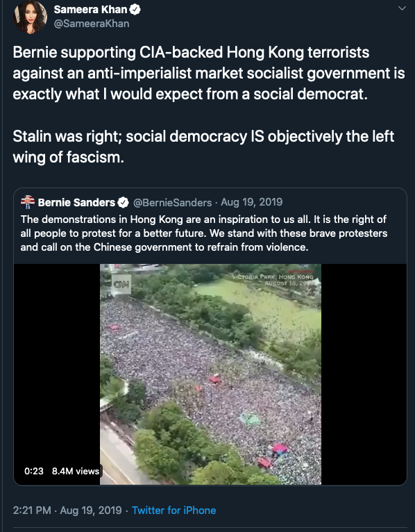Open the @SameeraKhan handle link
This screenshot has width=415, height=532.
click(92, 24)
